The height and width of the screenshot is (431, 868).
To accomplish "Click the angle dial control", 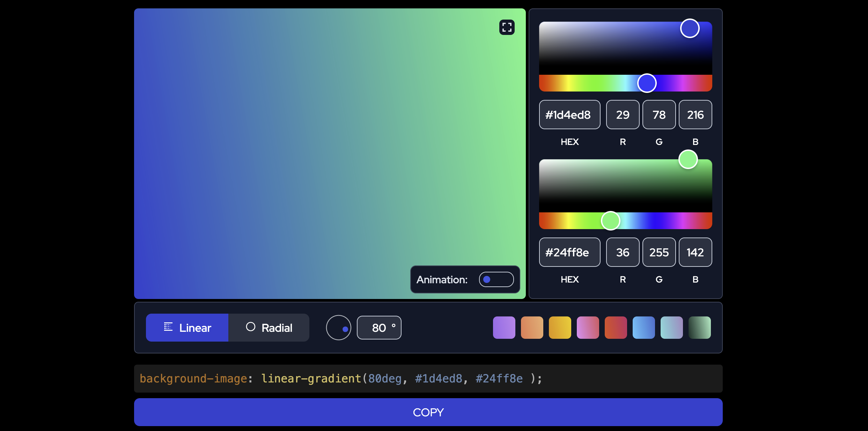I will click(338, 327).
